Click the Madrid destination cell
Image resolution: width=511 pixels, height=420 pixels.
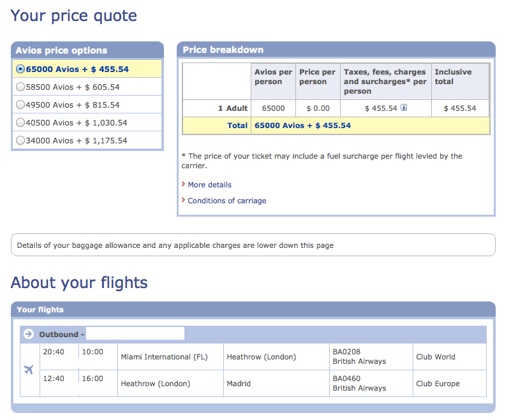click(x=239, y=384)
